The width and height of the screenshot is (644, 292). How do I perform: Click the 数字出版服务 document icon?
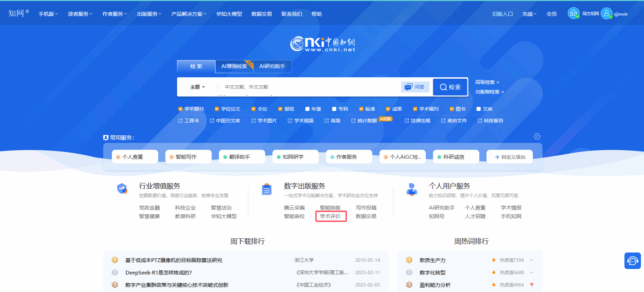tap(267, 189)
